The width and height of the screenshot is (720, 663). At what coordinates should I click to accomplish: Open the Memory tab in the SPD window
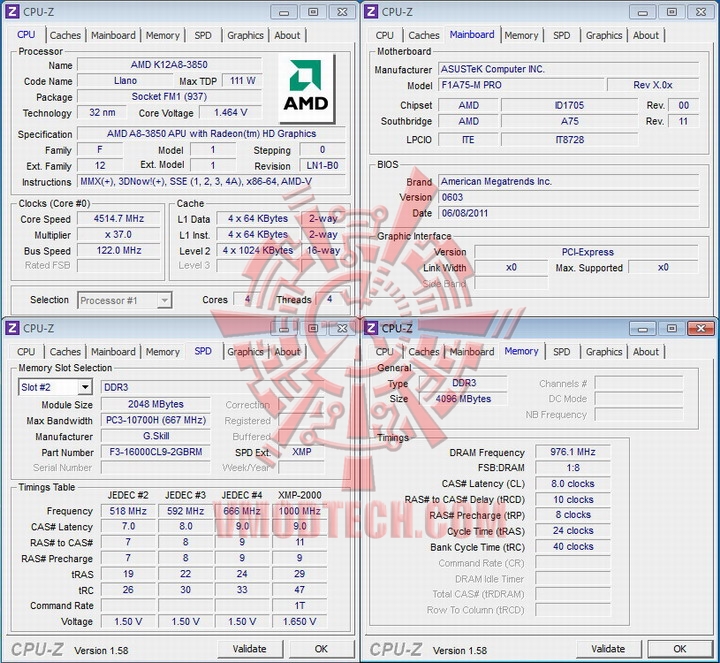point(163,352)
